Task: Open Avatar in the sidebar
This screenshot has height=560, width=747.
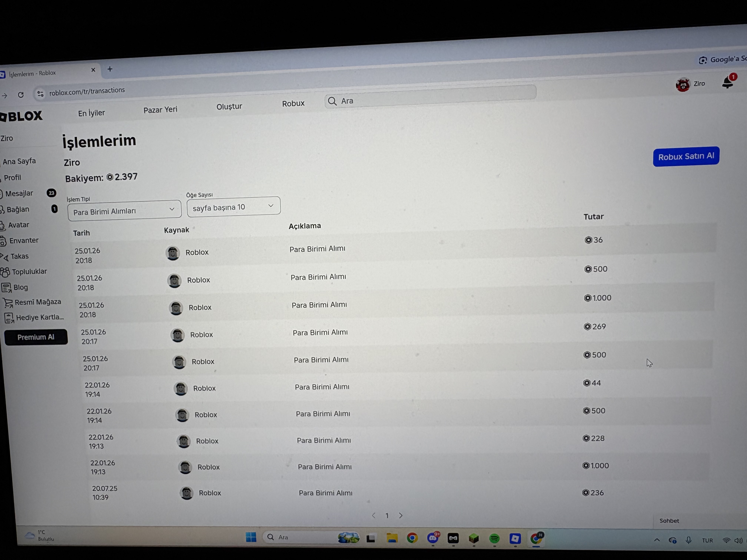Action: point(19,225)
